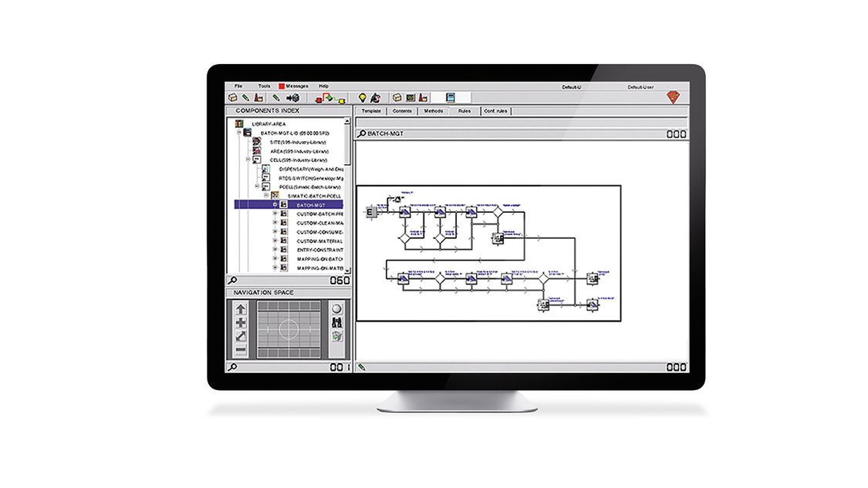868x488 pixels.
Task: Click the red-green-yellow connected nodes toolbar icon
Action: 330,99
